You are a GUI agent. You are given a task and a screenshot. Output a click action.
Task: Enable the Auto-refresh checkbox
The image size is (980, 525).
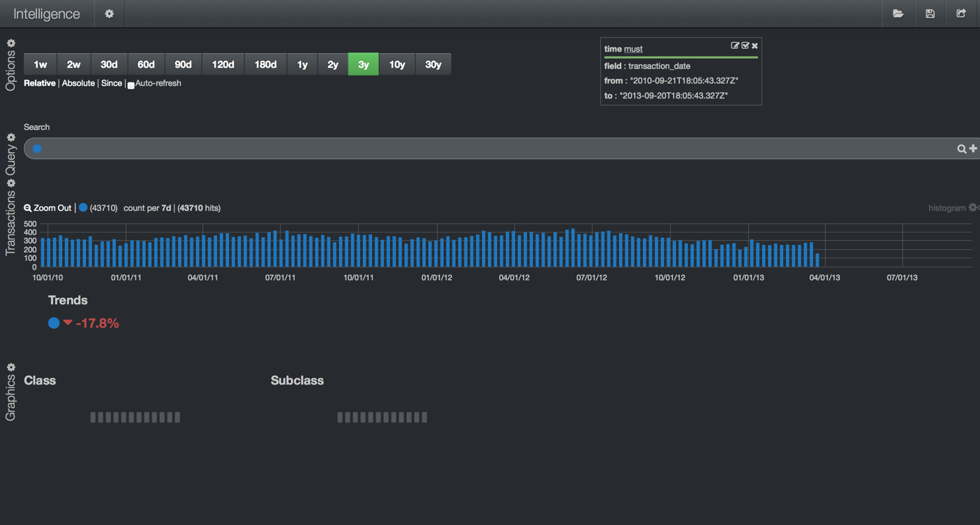click(131, 85)
